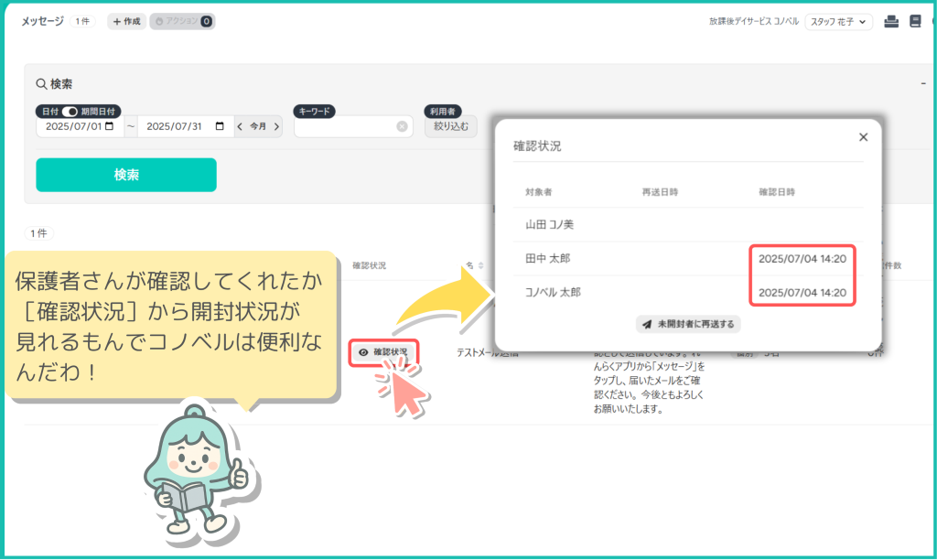This screenshot has width=937, height=560.
Task: Click the 確認状況 eye icon button
Action: [x=383, y=352]
